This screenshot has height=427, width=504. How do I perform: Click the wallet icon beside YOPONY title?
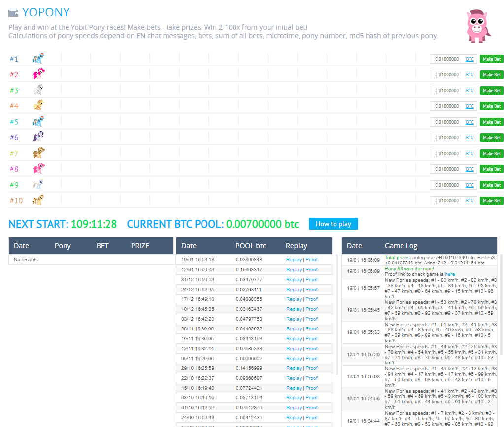[x=13, y=12]
